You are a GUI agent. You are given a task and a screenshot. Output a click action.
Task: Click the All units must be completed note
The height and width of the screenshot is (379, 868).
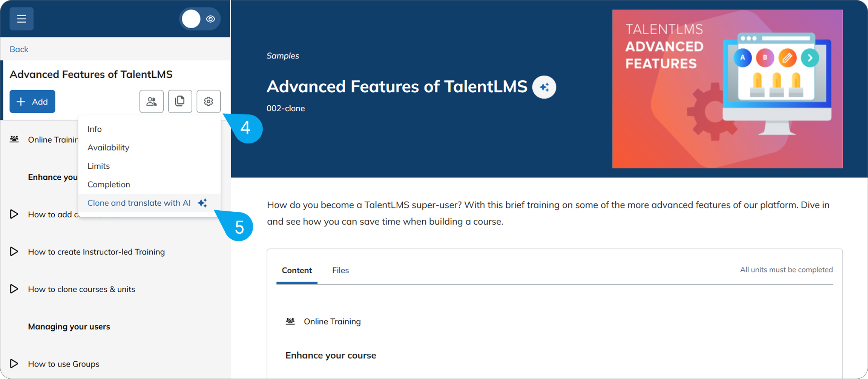(786, 270)
